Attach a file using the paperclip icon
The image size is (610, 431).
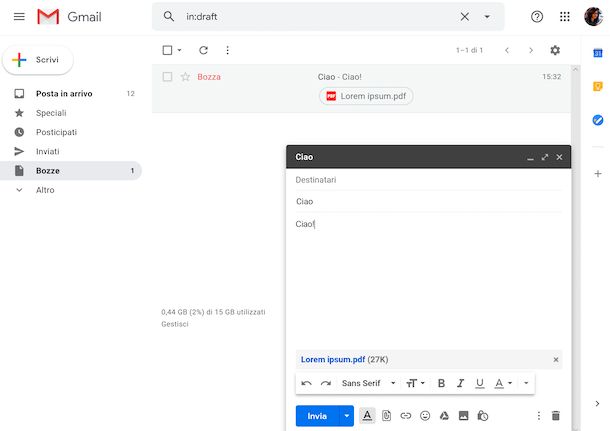pyautogui.click(x=386, y=415)
